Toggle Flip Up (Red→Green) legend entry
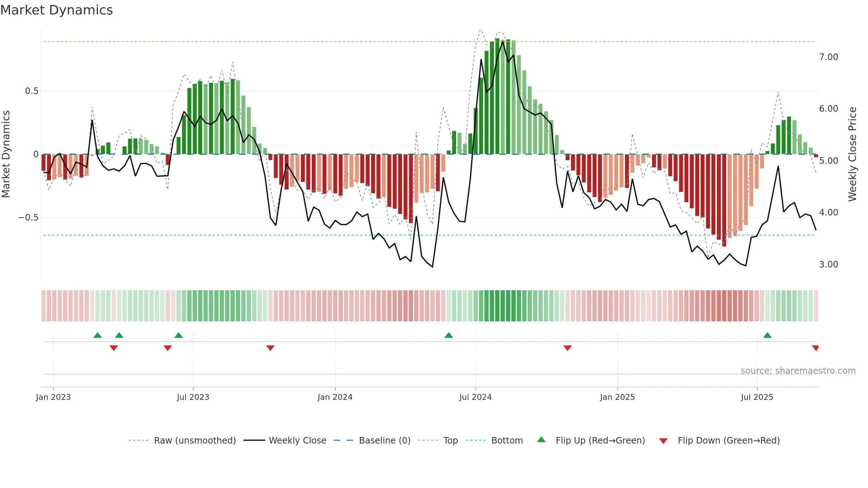 click(x=591, y=440)
